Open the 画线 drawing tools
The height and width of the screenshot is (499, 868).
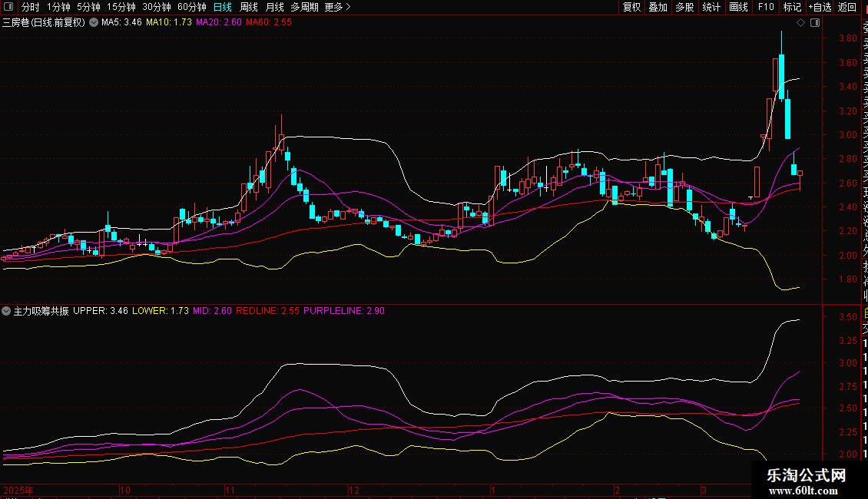(738, 7)
